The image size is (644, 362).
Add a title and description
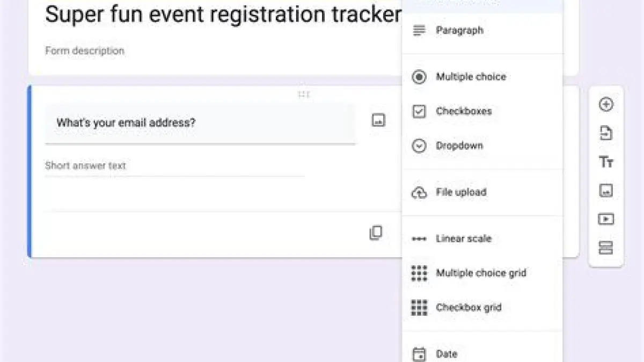606,162
